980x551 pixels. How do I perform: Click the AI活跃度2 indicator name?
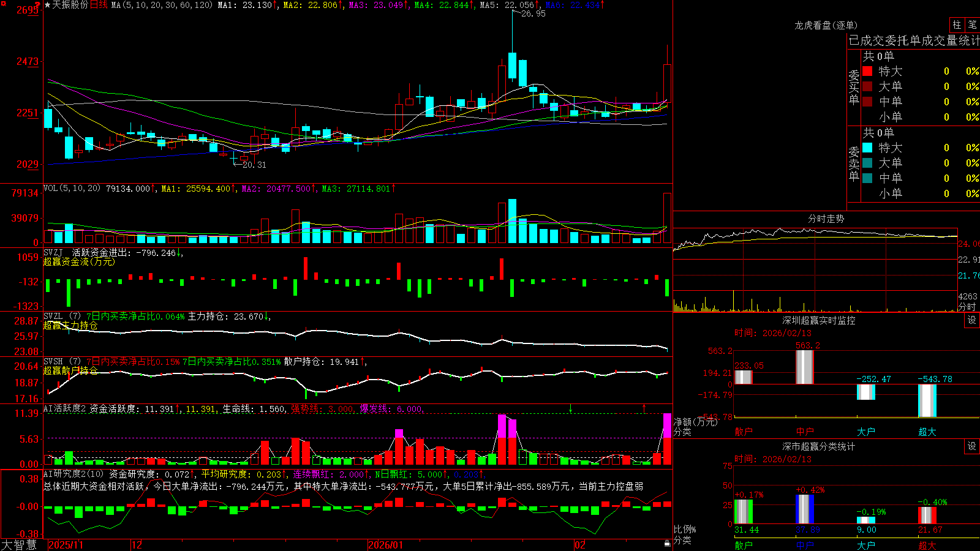point(65,409)
